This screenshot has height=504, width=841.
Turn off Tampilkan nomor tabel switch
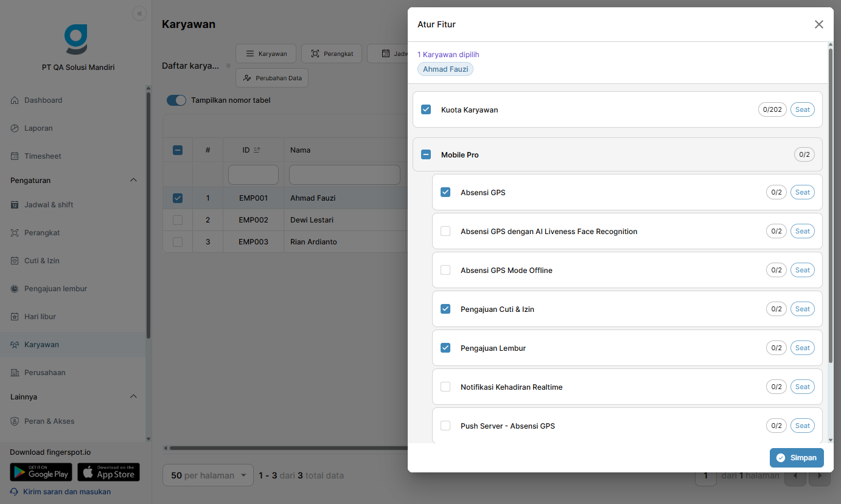coord(176,100)
